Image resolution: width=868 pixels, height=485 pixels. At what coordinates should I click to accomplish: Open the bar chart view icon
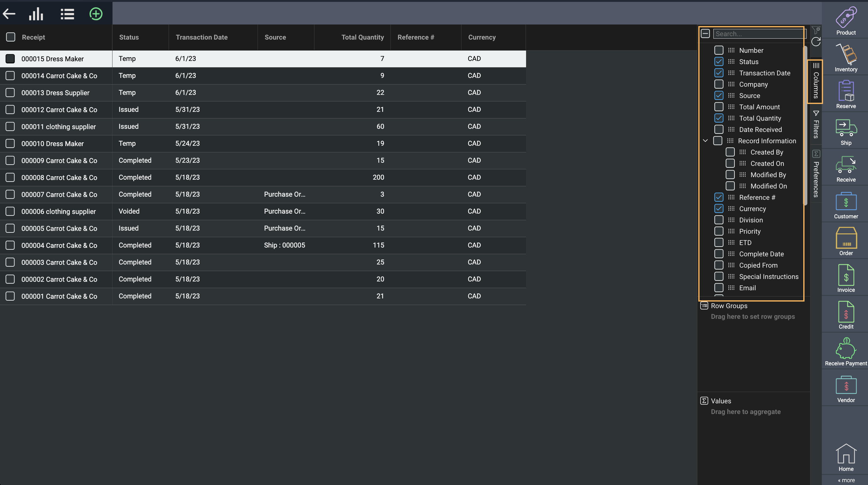click(36, 14)
